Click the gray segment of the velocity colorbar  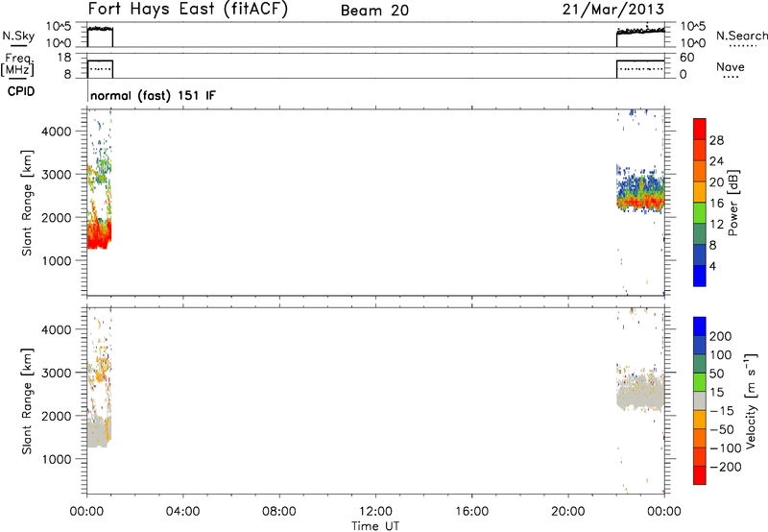700,400
